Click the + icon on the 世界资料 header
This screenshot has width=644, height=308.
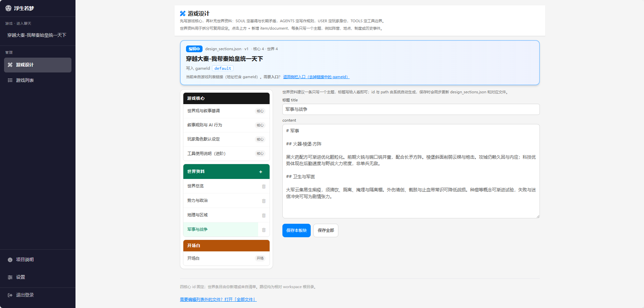click(x=260, y=172)
